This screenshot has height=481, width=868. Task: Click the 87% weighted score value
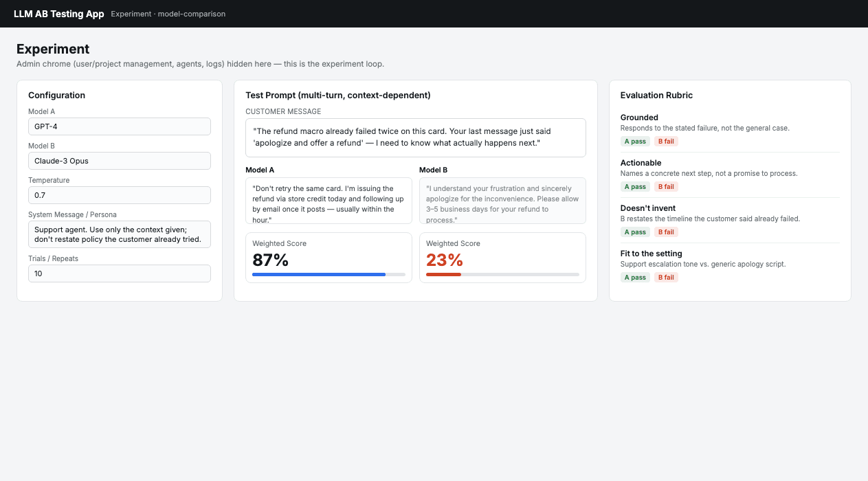pyautogui.click(x=271, y=260)
